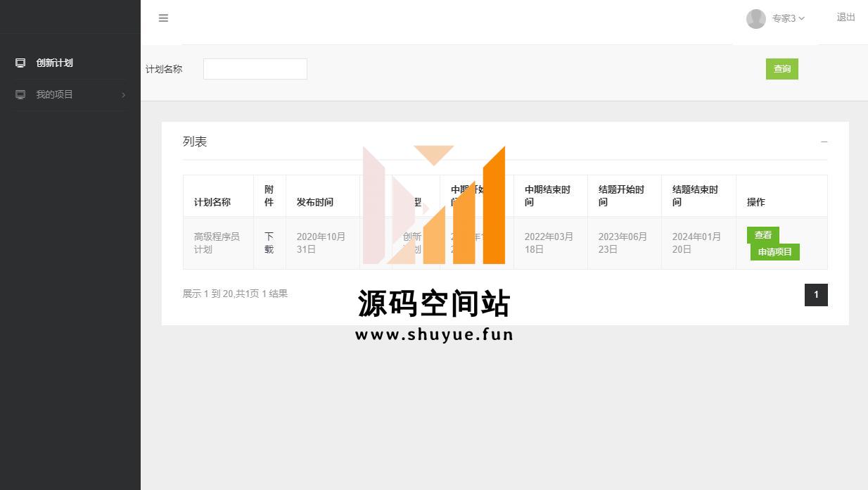This screenshot has width=868, height=490.
Task: Click the monitor icon beside 我的项目
Action: (x=20, y=94)
